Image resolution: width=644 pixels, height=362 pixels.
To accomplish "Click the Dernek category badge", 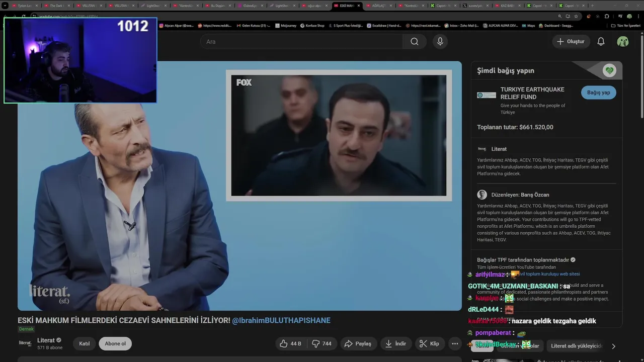I will pyautogui.click(x=26, y=329).
